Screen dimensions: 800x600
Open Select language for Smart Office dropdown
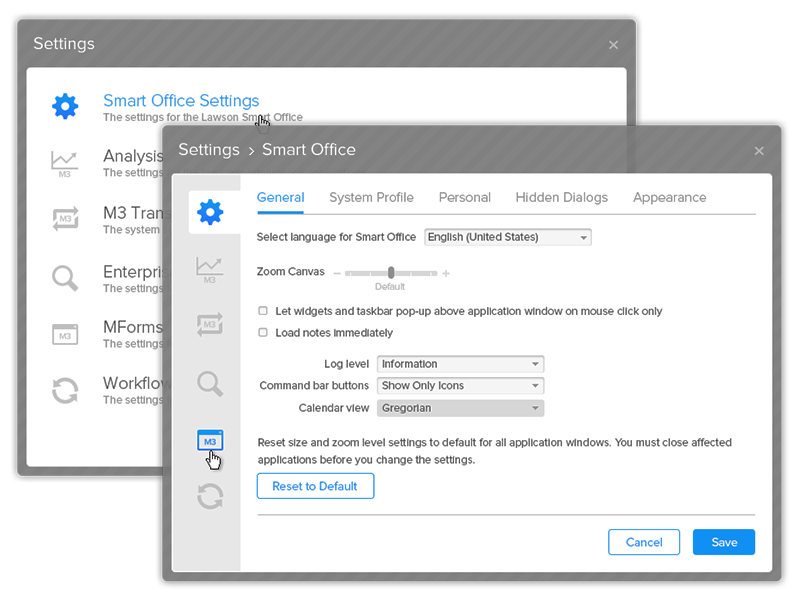point(508,237)
